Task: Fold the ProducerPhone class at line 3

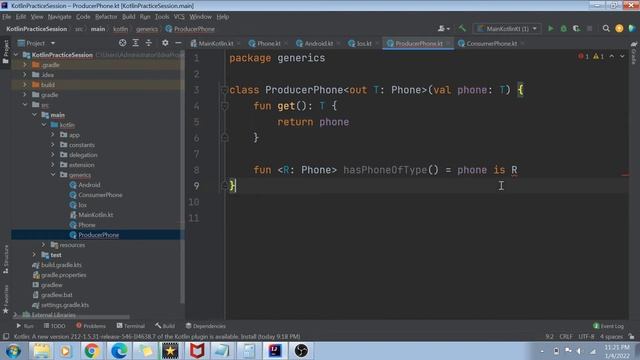Action: tap(224, 90)
